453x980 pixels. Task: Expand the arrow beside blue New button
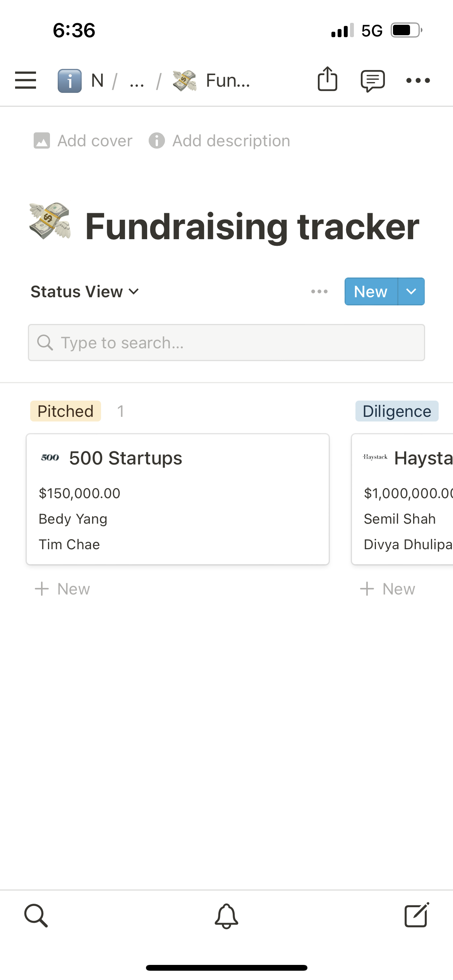[411, 291]
